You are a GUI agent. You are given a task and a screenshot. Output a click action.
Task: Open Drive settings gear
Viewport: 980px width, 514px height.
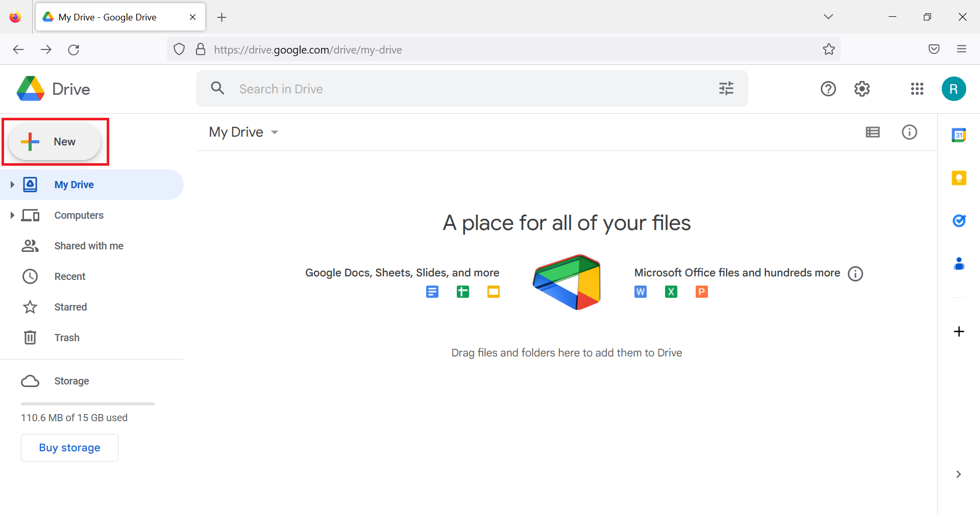[862, 89]
